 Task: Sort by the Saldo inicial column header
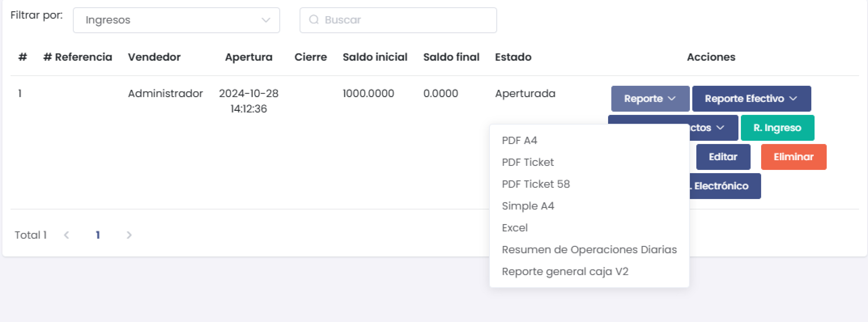tap(375, 57)
